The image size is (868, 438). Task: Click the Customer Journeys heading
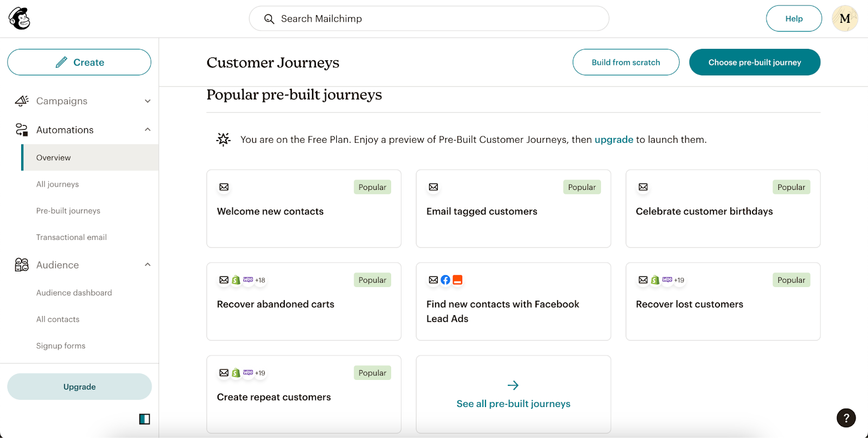(273, 63)
